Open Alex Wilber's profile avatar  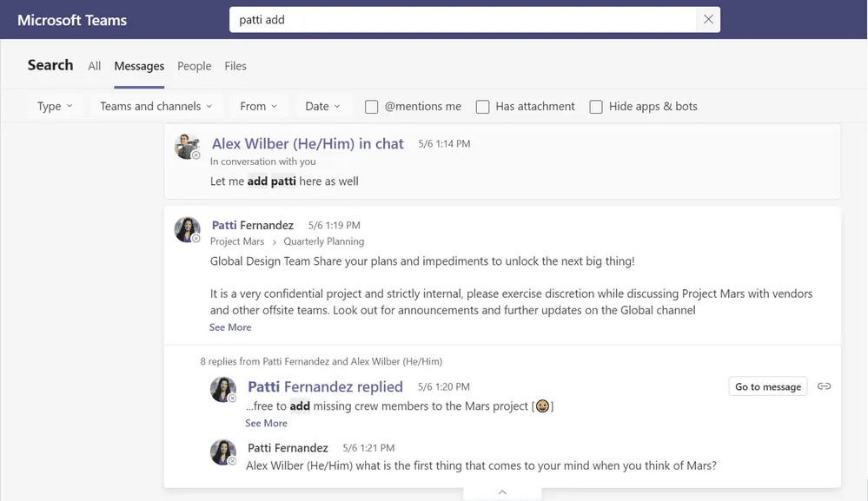(x=187, y=146)
